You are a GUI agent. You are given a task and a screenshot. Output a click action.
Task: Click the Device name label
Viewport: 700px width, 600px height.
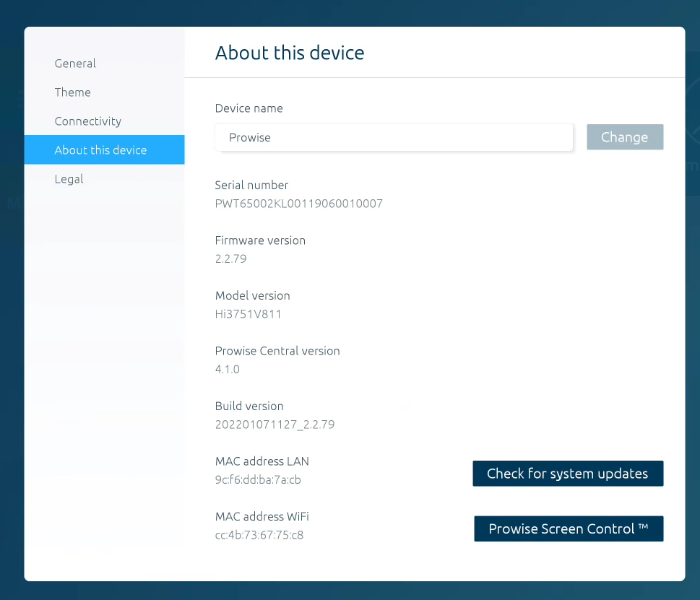(x=249, y=108)
